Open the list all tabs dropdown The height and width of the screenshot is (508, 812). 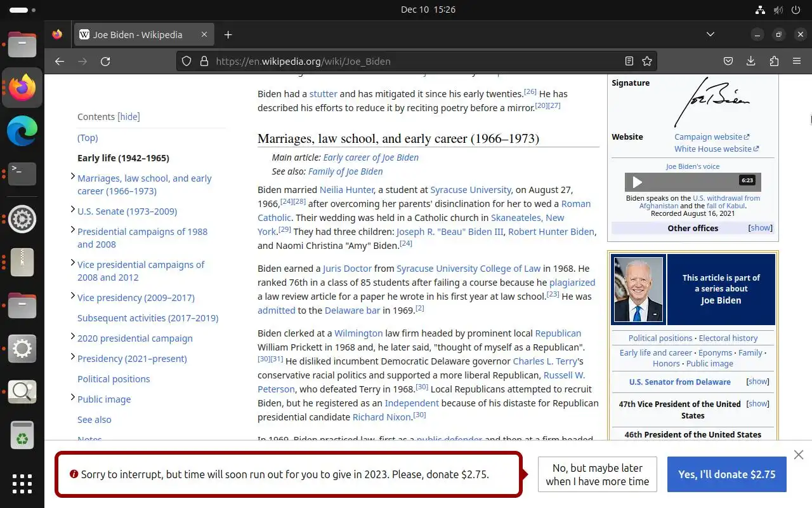(x=710, y=34)
